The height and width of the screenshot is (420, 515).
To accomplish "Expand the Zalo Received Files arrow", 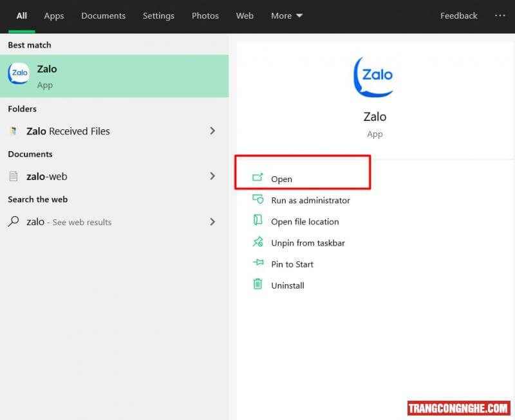I will (212, 131).
